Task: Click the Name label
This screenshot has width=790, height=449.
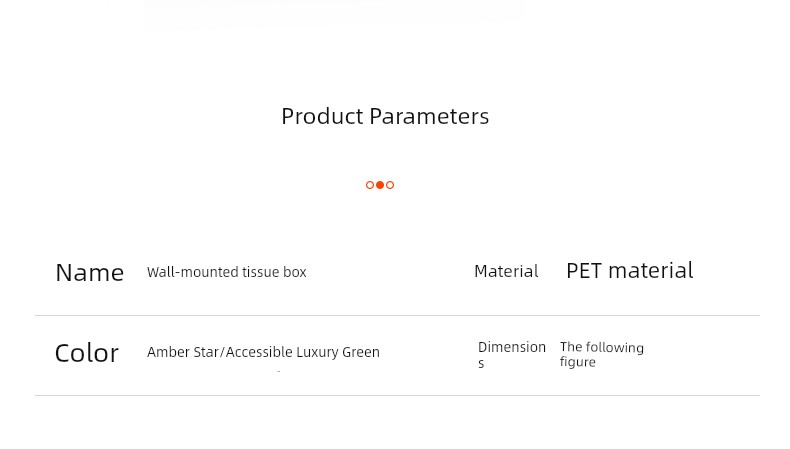Action: pyautogui.click(x=90, y=273)
